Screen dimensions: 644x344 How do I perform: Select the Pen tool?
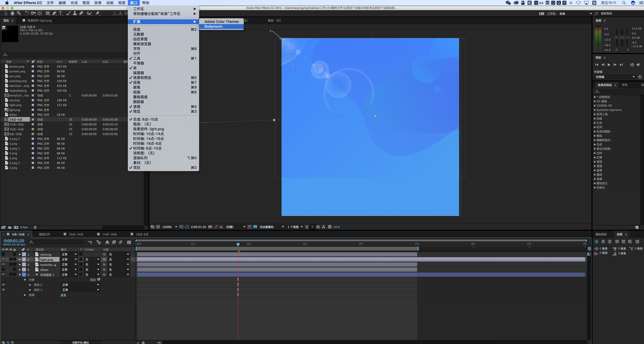click(x=54, y=13)
